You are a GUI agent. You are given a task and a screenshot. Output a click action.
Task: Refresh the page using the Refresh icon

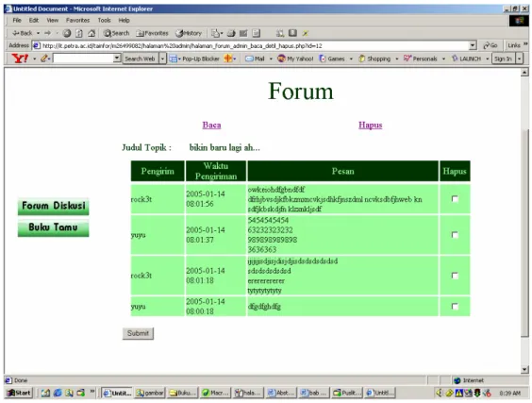click(79, 33)
